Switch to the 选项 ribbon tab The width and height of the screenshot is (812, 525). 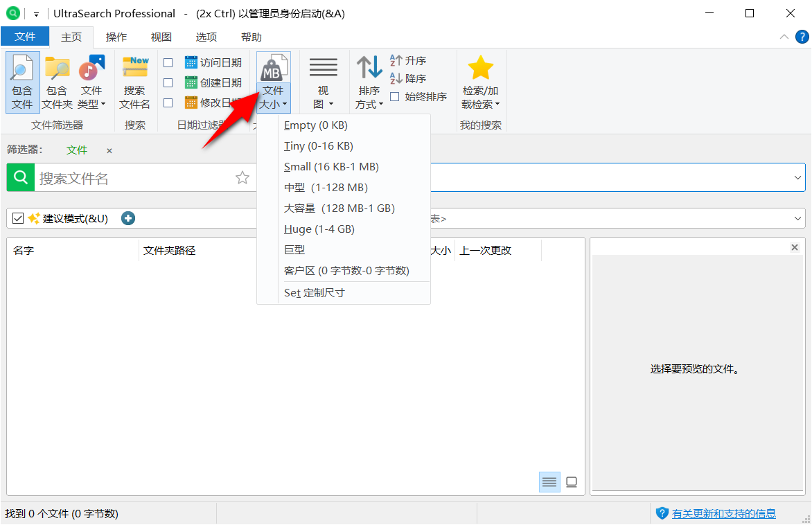click(206, 37)
